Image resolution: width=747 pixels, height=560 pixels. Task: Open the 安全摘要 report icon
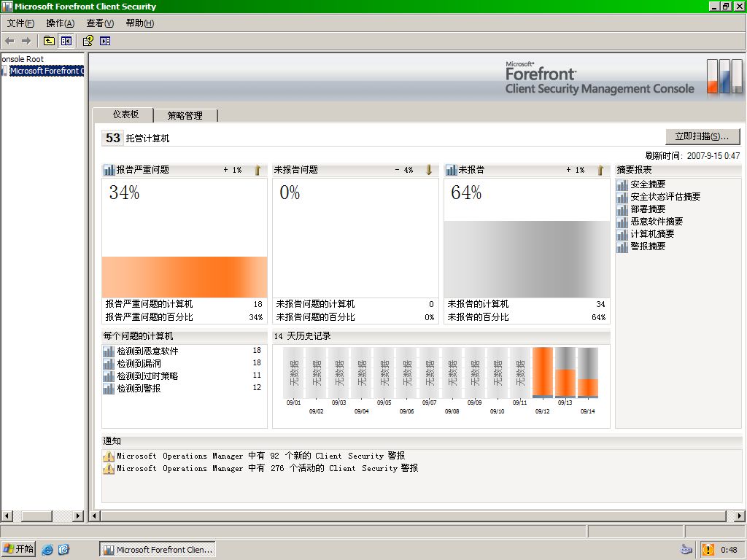[622, 184]
